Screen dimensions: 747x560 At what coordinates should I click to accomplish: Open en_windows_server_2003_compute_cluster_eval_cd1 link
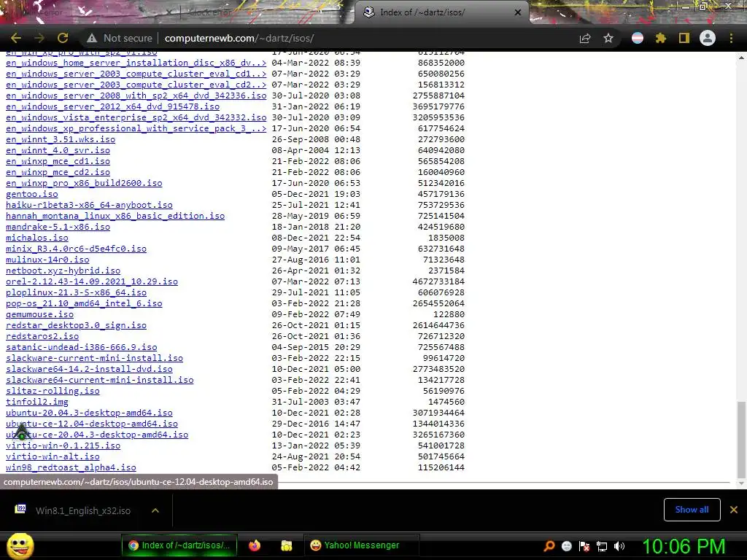(136, 74)
